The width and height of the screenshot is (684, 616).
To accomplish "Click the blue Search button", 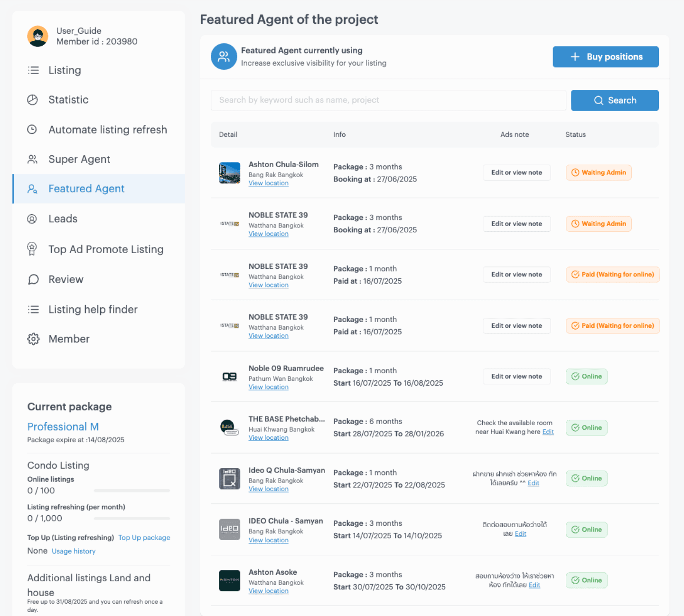I will pyautogui.click(x=615, y=100).
